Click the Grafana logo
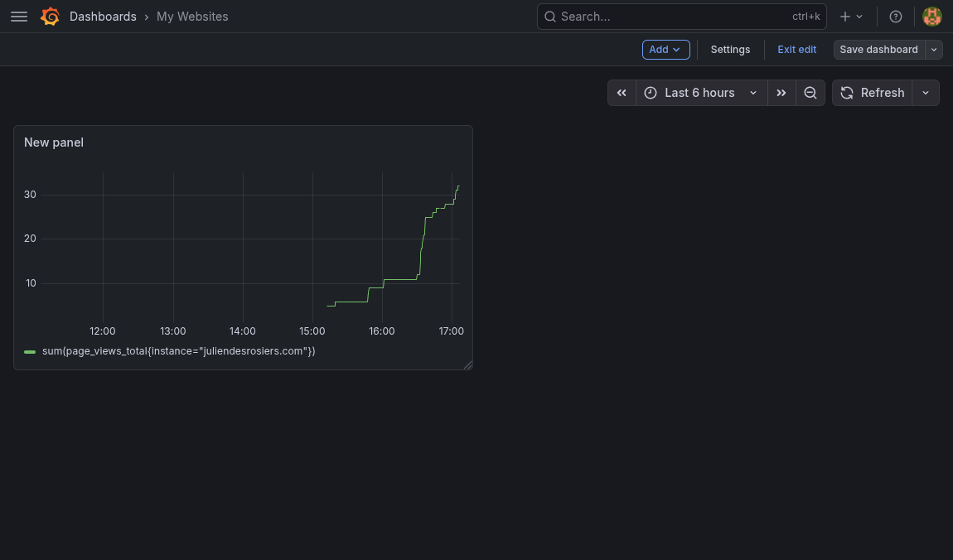Image resolution: width=953 pixels, height=560 pixels. [x=50, y=17]
